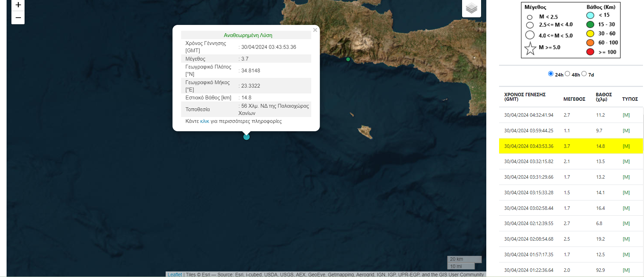
Task: Open [M] link for 03:15:33.28 event
Action: pyautogui.click(x=626, y=193)
